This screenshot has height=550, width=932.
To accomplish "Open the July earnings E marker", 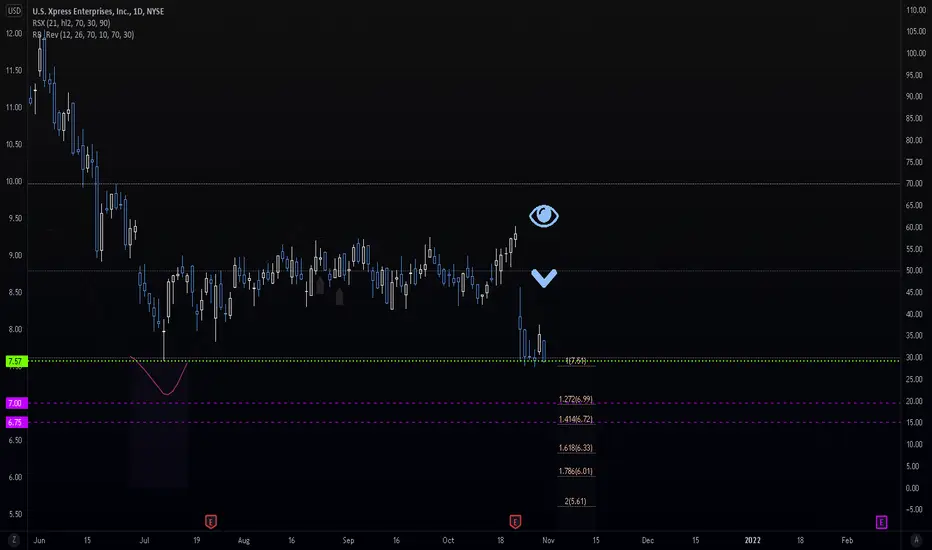I will click(211, 521).
